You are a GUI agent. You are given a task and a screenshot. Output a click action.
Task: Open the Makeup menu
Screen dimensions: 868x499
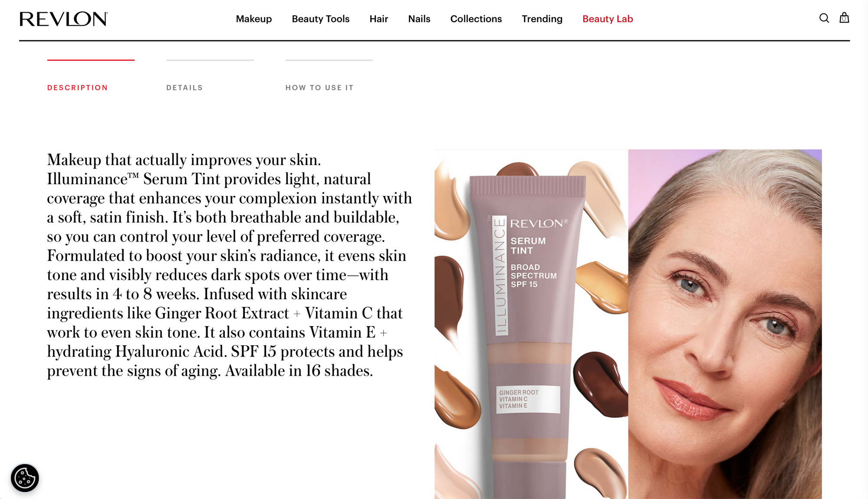[254, 19]
